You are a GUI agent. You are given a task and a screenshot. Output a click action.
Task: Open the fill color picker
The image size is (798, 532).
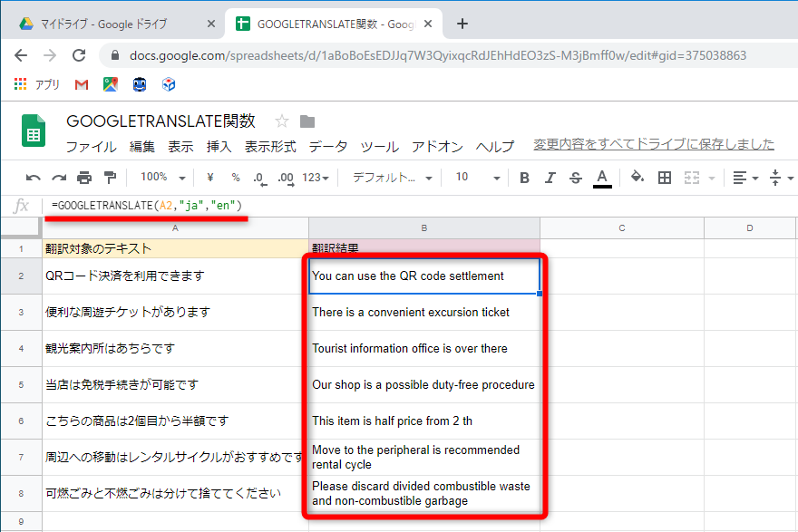tap(636, 178)
